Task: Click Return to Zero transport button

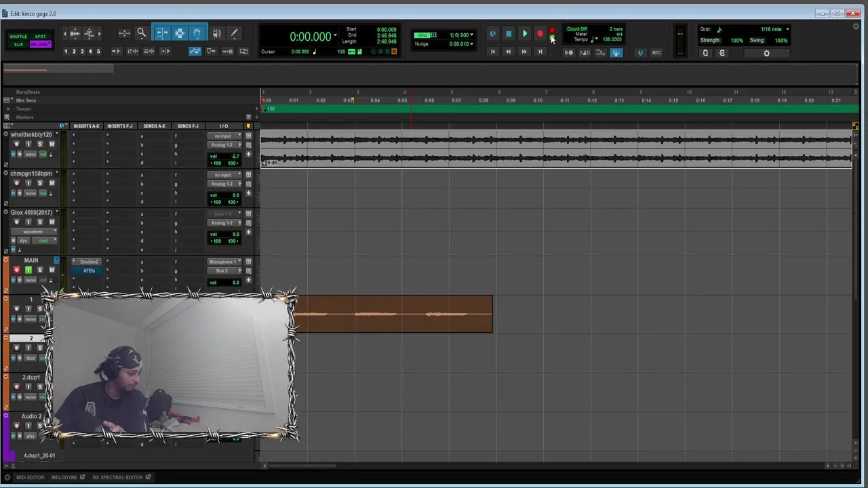Action: (492, 52)
